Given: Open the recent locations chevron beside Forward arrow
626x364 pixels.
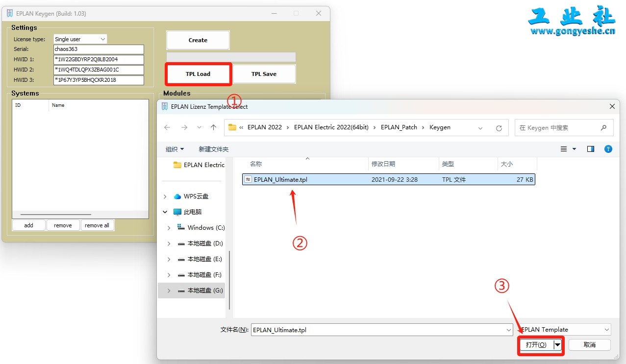Looking at the screenshot, I should [x=199, y=127].
